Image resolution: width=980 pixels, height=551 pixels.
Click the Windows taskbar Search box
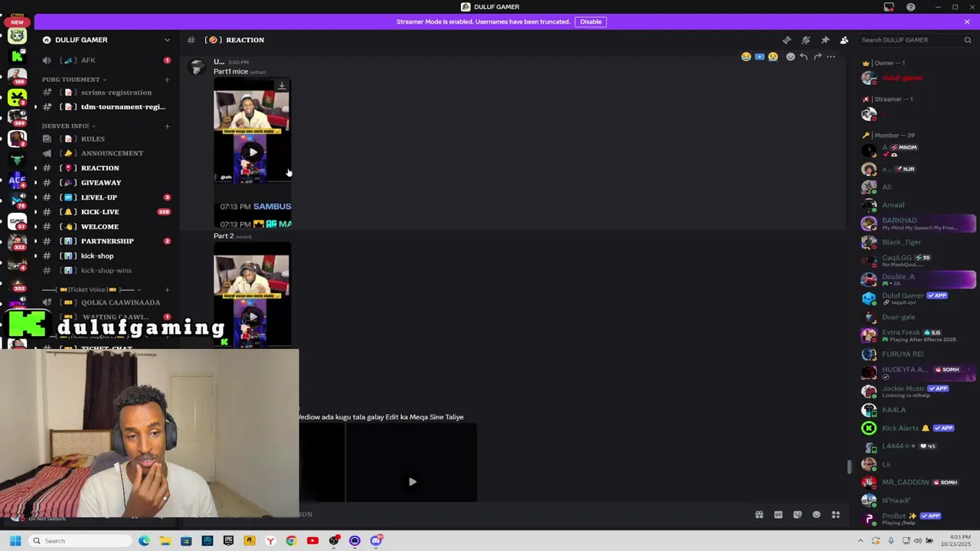click(80, 541)
